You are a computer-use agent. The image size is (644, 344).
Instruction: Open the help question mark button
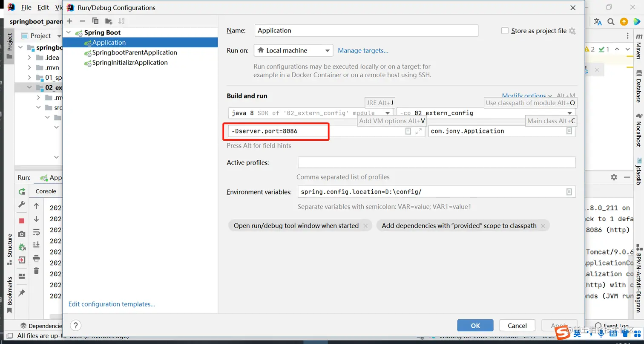click(75, 325)
